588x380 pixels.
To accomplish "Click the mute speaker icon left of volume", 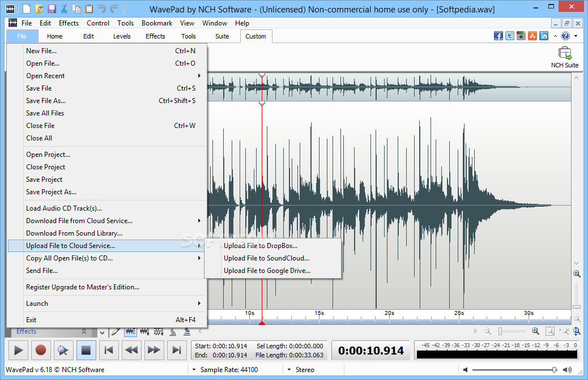I will click(x=466, y=370).
